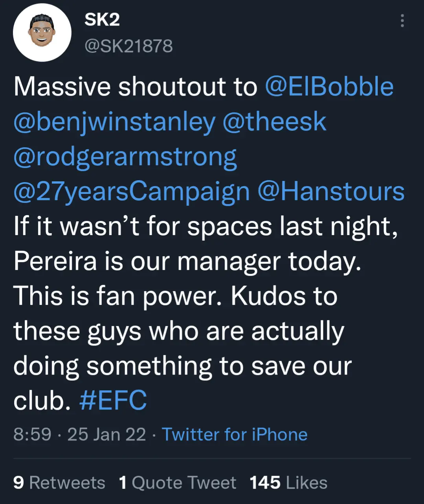The height and width of the screenshot is (504, 424).
Task: Visit the @benjwinstanley profile mention
Action: pos(114,122)
